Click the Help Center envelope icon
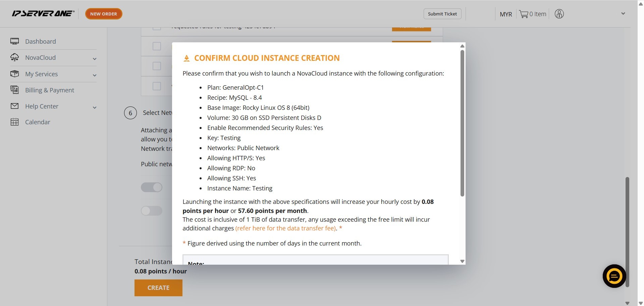 (x=14, y=106)
